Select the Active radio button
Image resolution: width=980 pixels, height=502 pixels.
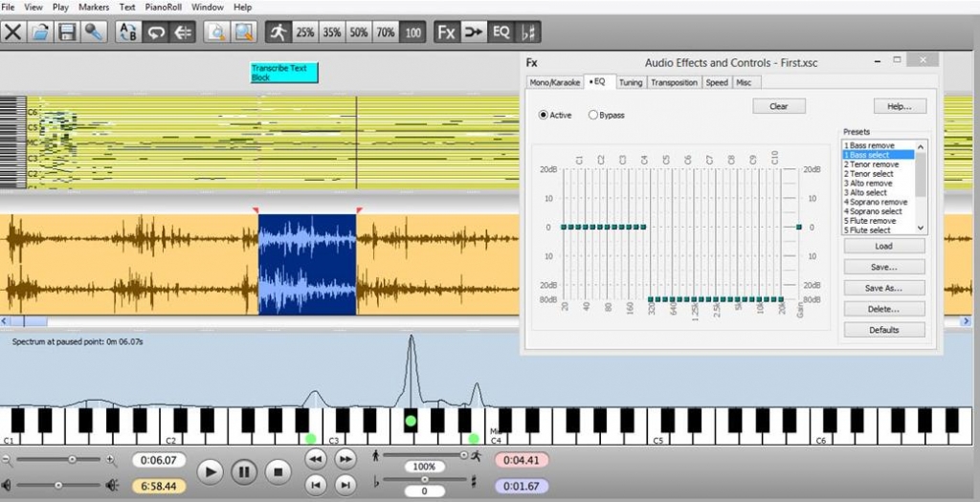click(544, 115)
